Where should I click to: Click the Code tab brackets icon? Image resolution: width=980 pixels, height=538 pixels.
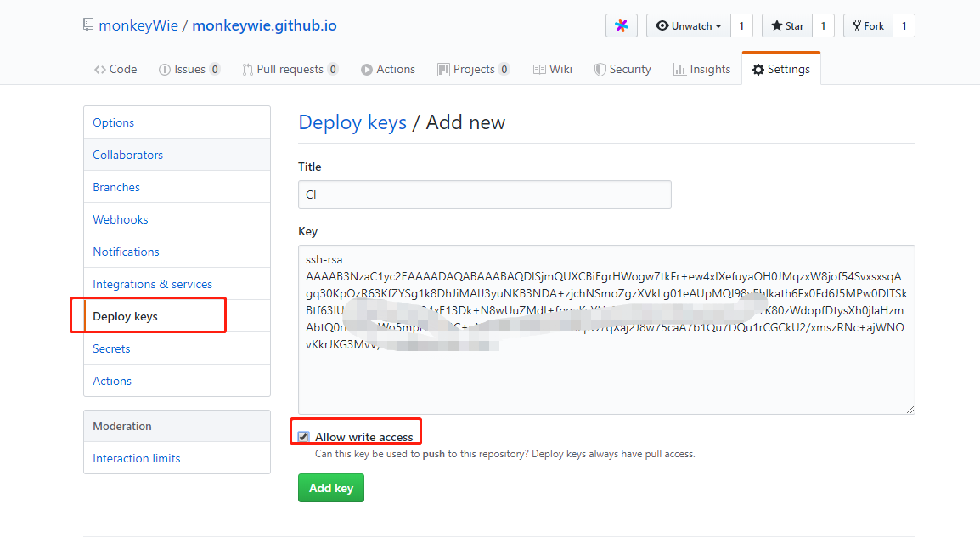point(100,70)
